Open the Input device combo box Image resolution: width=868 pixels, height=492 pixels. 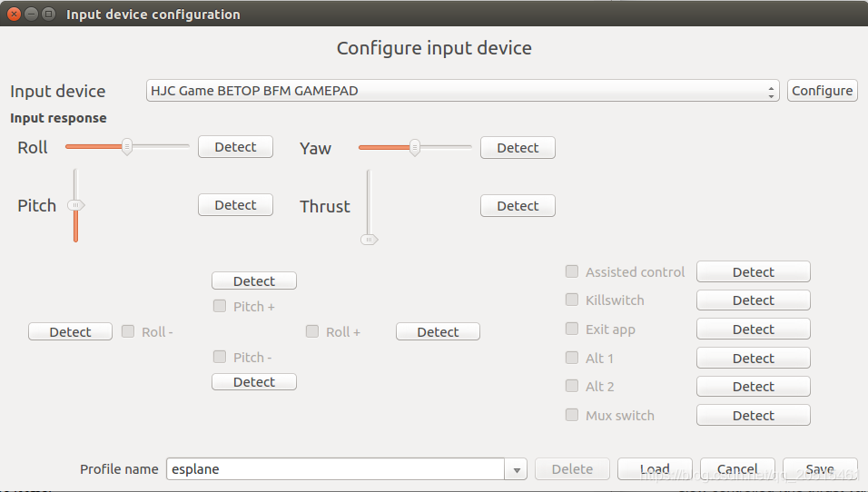[x=462, y=91]
